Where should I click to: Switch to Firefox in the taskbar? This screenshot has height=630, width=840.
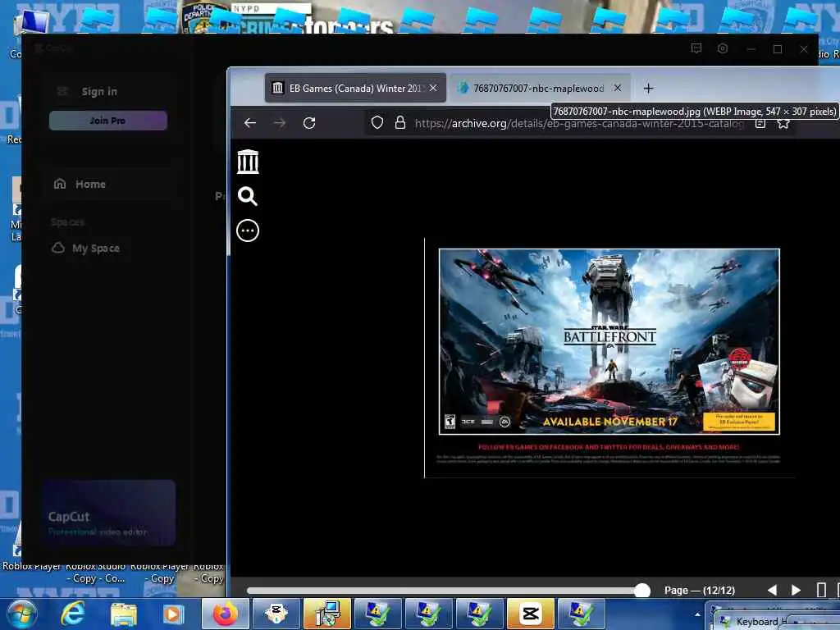pos(226,614)
